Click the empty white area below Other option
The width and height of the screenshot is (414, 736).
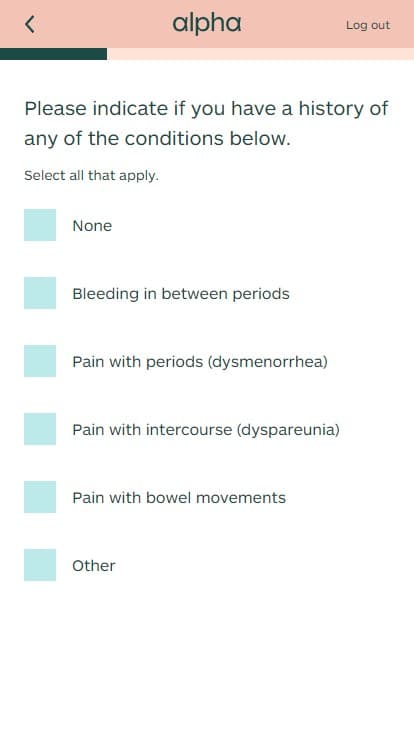click(x=207, y=657)
